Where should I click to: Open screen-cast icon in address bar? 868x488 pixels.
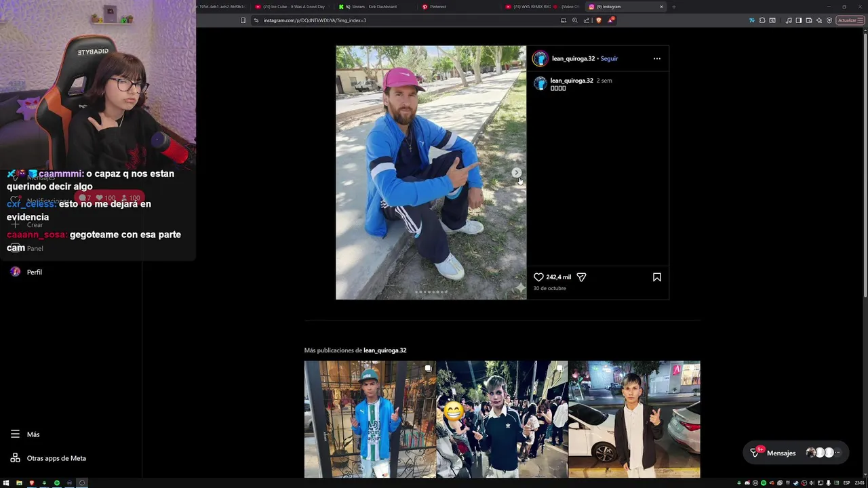(564, 20)
